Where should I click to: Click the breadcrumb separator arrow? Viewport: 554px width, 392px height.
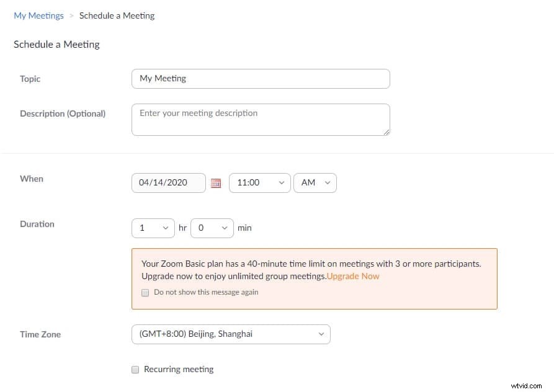click(x=70, y=16)
